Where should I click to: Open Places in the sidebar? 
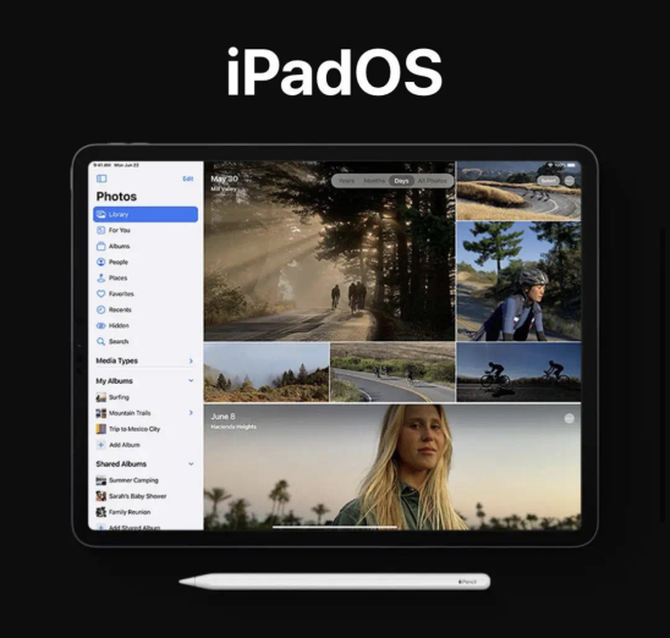[x=145, y=278]
